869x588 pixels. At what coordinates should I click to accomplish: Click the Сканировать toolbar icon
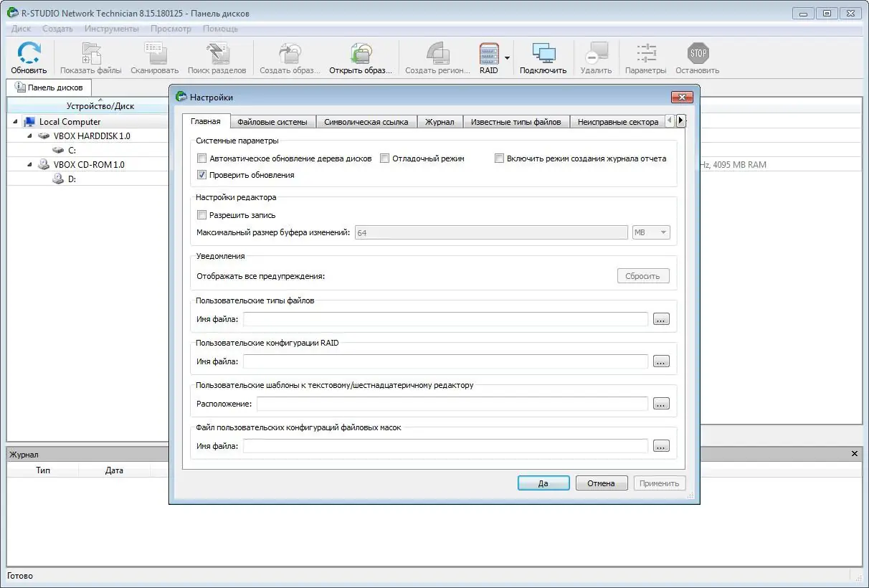[x=155, y=53]
